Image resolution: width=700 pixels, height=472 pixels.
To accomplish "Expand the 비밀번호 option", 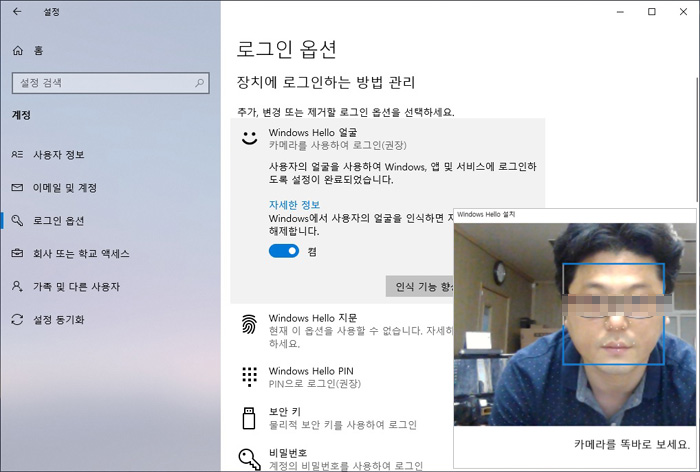I will coord(342,459).
